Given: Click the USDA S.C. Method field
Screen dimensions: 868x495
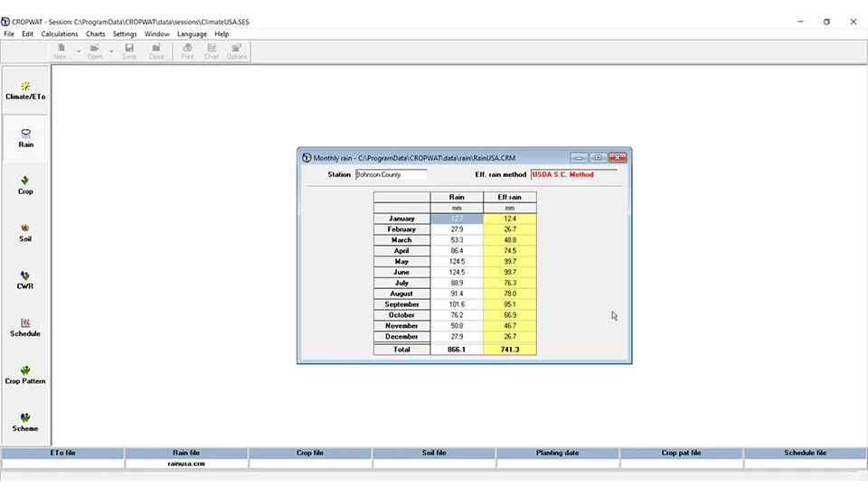Looking at the screenshot, I should (573, 175).
